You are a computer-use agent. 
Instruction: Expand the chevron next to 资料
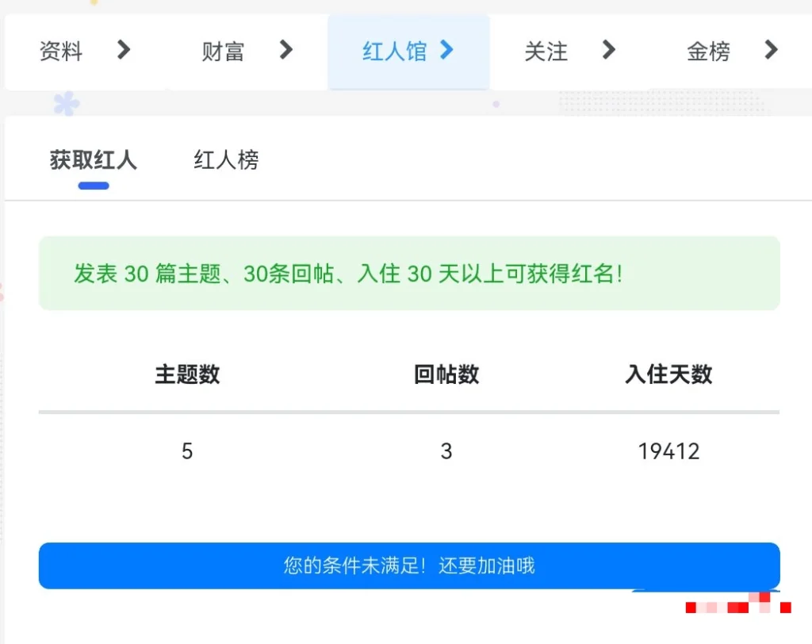[123, 50]
